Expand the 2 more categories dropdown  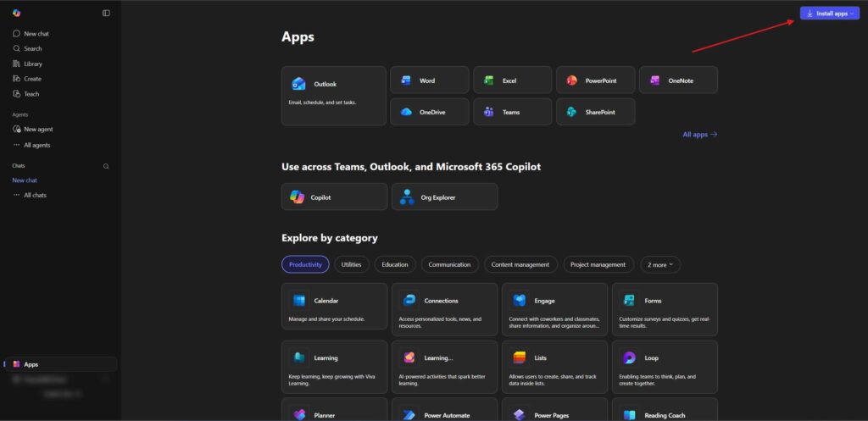tap(660, 264)
